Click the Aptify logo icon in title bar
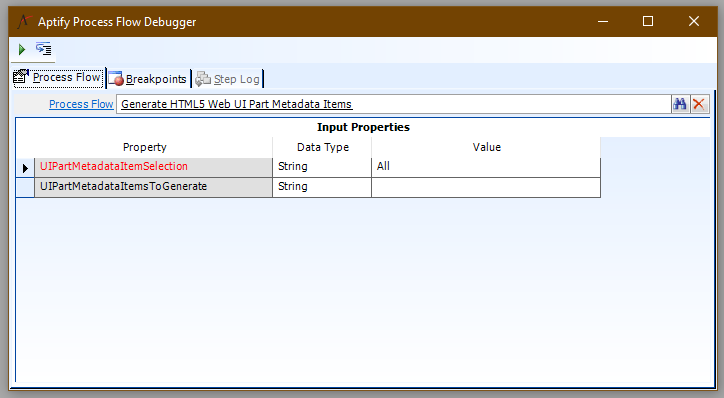 point(24,22)
